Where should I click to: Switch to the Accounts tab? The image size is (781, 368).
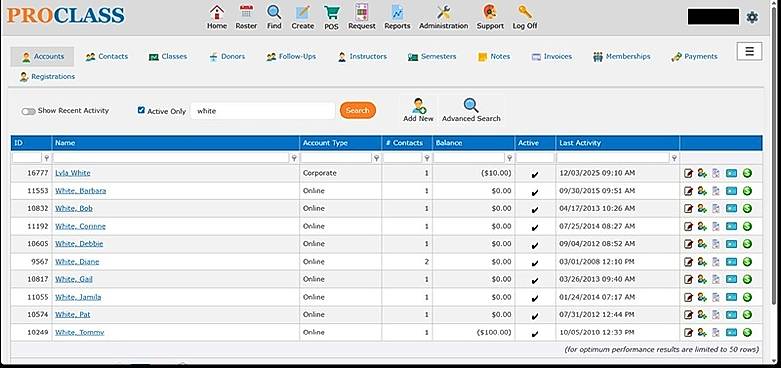pyautogui.click(x=42, y=57)
